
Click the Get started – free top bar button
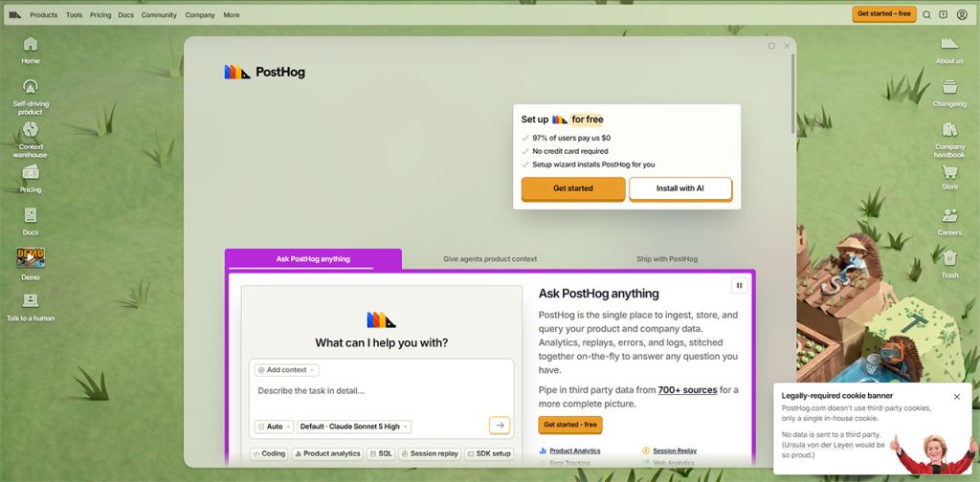pos(883,13)
